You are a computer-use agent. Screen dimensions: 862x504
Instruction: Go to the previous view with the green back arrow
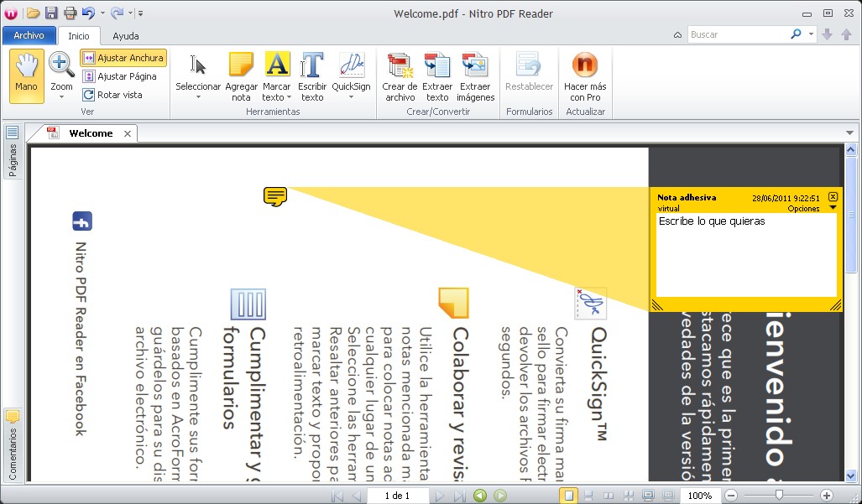(x=480, y=496)
